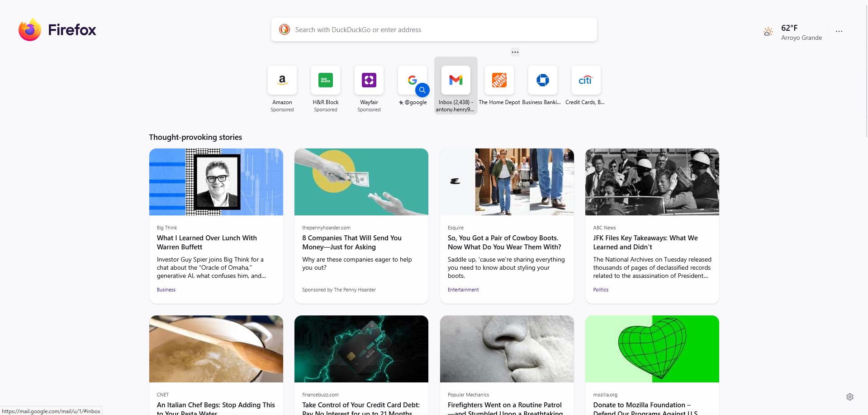This screenshot has width=868, height=415.
Task: Open the Chase Business Banking shortcut tile
Action: coord(543,80)
